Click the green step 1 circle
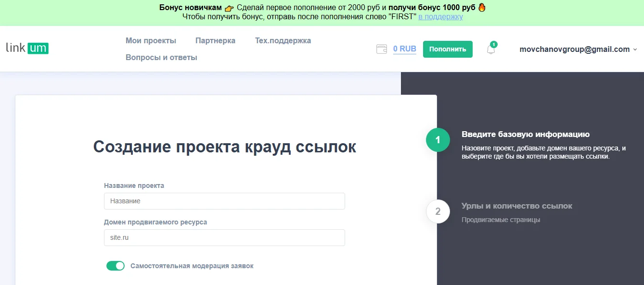 (x=438, y=140)
